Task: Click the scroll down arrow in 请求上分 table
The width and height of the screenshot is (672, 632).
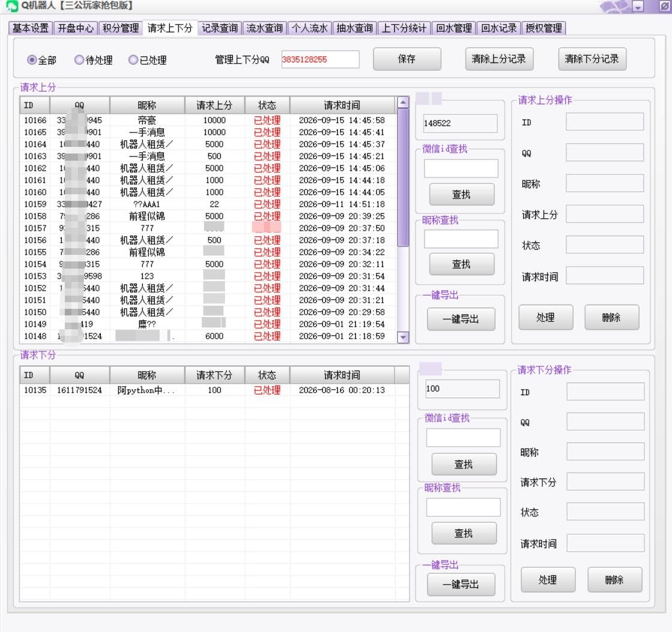Action: (x=403, y=338)
